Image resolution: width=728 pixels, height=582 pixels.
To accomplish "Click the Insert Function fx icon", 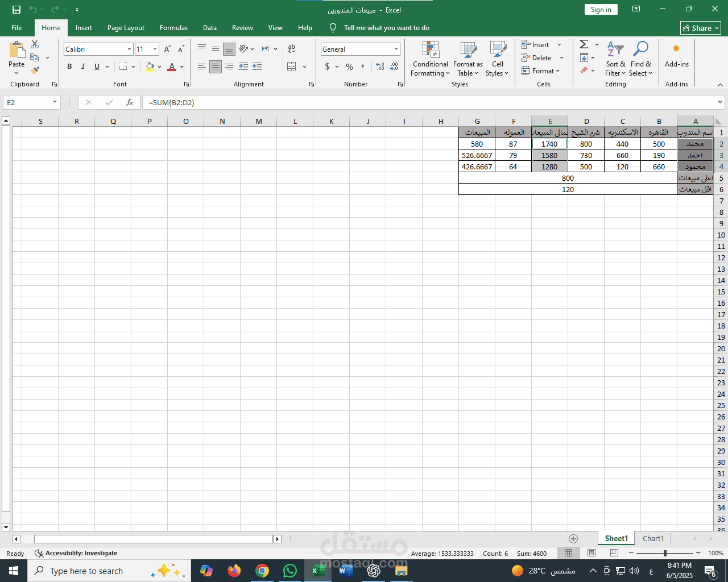I will click(130, 102).
